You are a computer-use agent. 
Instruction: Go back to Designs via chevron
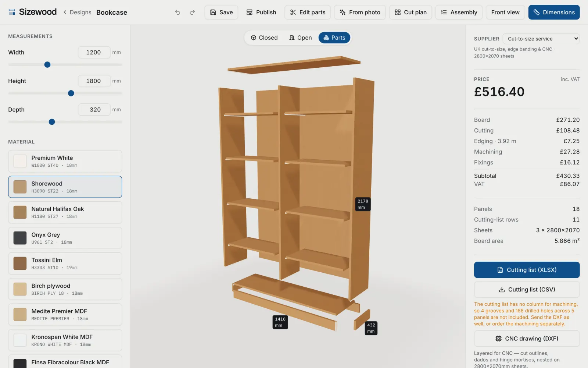tap(65, 12)
